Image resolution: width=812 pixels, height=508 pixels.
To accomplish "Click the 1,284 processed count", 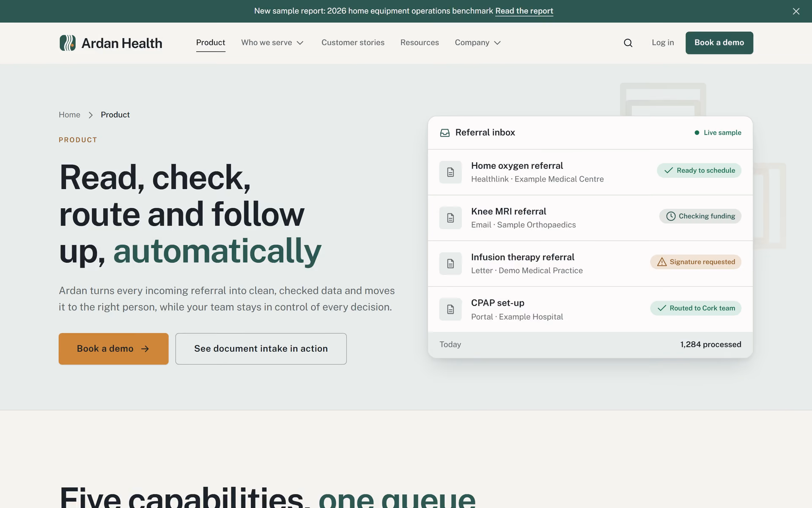I will [x=710, y=345].
